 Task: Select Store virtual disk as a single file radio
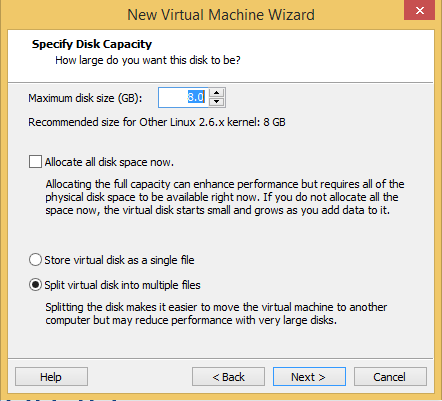35,260
